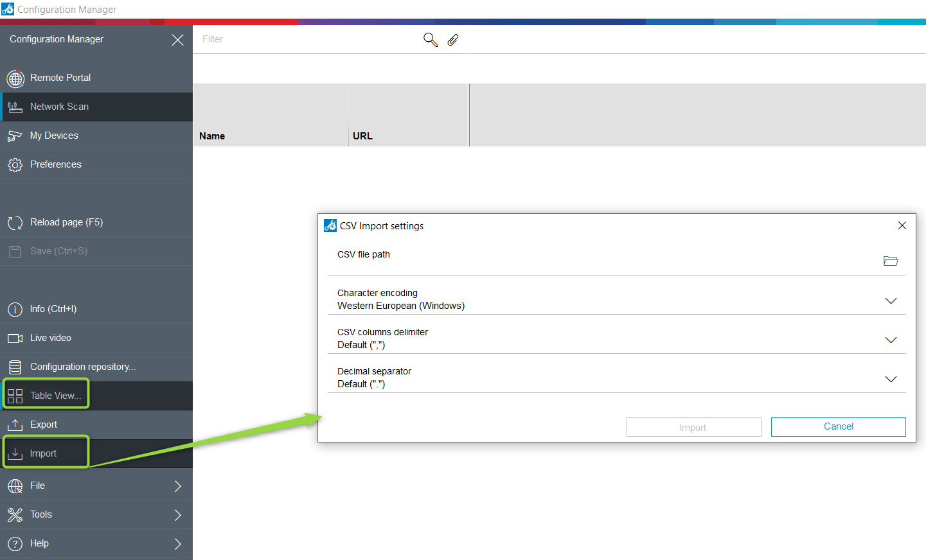
Task: Click the Info (Ctrl+I) icon
Action: (x=15, y=310)
